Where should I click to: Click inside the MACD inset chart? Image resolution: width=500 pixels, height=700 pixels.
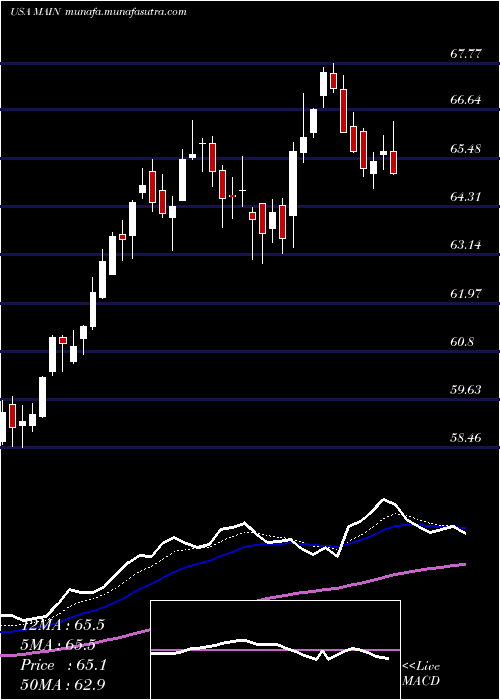tap(275, 650)
